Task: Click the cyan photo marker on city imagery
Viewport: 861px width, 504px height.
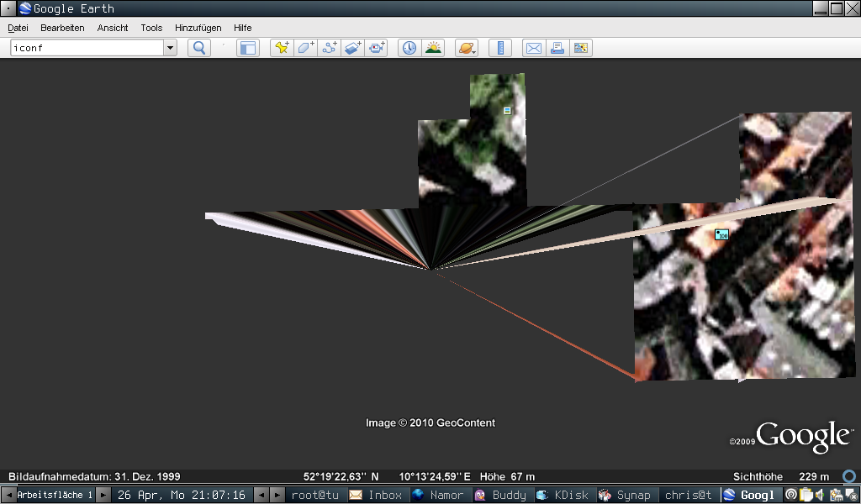Action: (x=721, y=234)
